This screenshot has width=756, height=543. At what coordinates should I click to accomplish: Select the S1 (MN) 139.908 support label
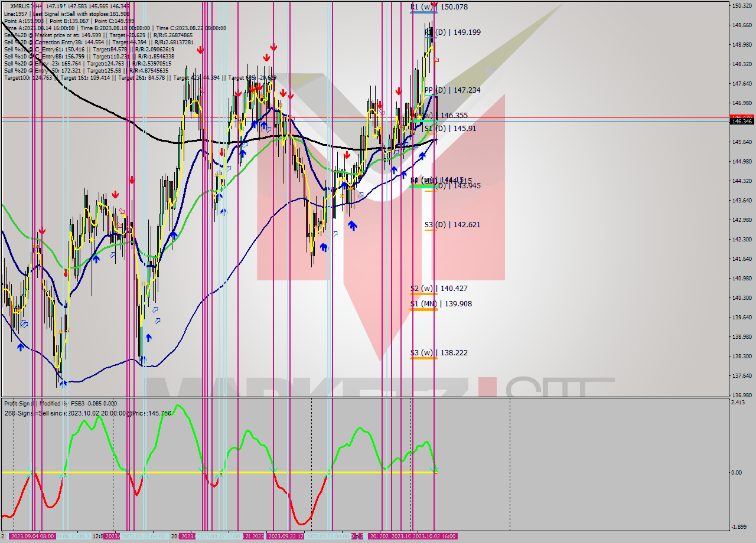click(441, 304)
